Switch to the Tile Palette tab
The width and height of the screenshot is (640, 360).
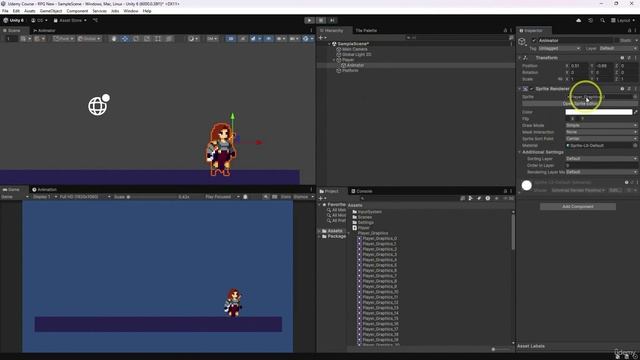click(x=366, y=31)
